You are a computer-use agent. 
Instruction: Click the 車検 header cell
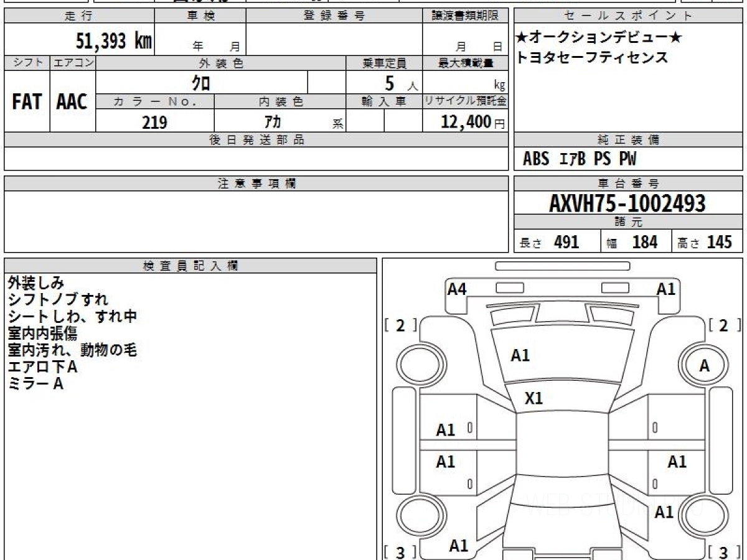(x=200, y=16)
